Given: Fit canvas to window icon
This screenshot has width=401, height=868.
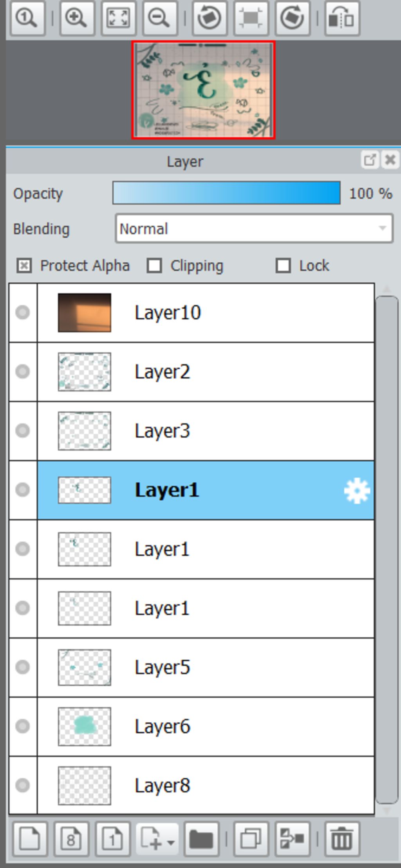Looking at the screenshot, I should pyautogui.click(x=118, y=18).
